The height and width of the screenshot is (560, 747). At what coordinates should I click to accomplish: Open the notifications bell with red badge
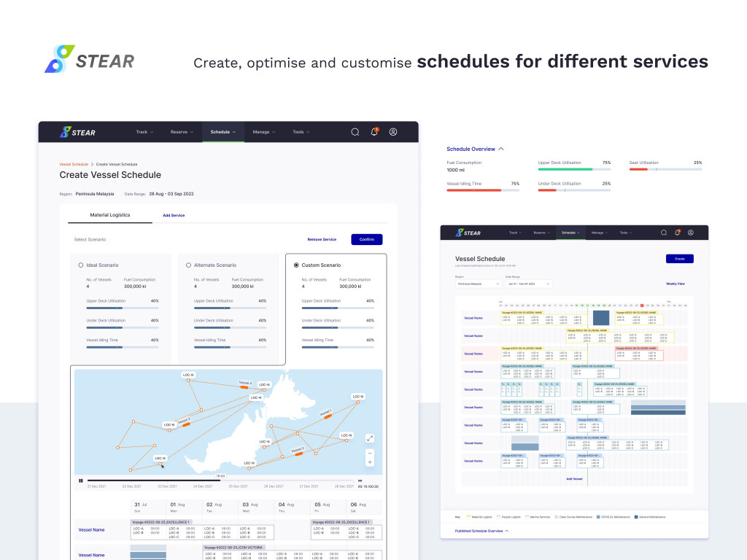pyautogui.click(x=373, y=131)
